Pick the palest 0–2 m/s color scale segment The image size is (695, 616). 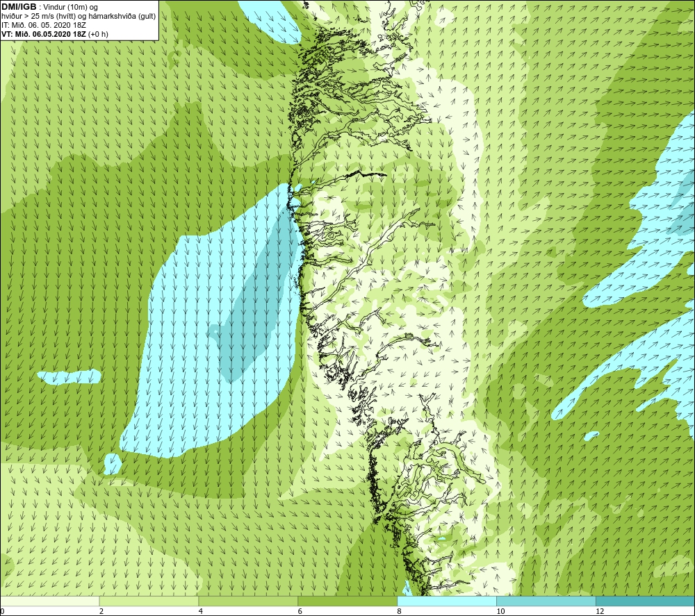pyautogui.click(x=49, y=601)
